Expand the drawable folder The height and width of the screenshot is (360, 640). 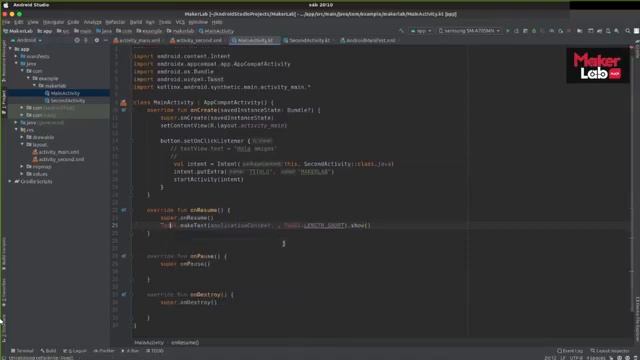[x=22, y=137]
